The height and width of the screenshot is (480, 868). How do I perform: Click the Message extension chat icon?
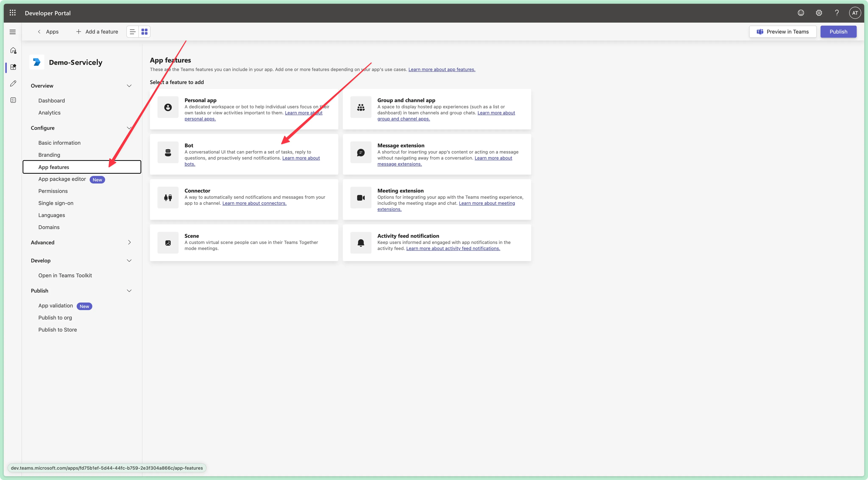[361, 152]
